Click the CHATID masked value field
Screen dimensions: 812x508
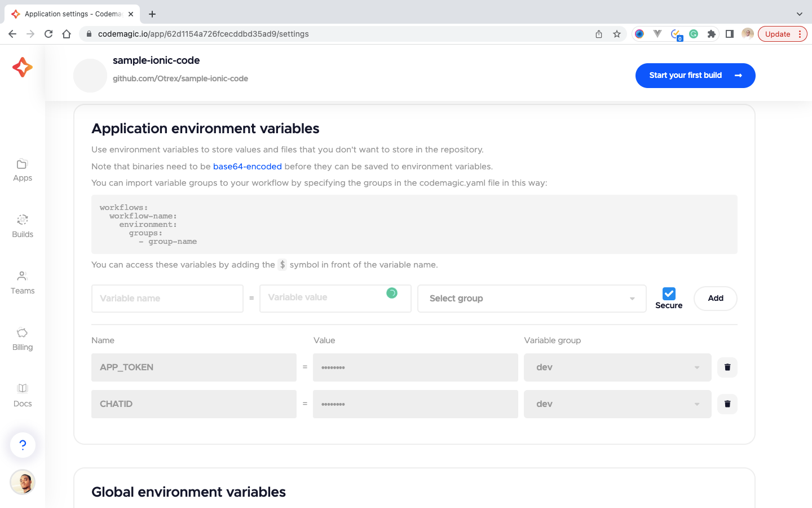(x=416, y=404)
